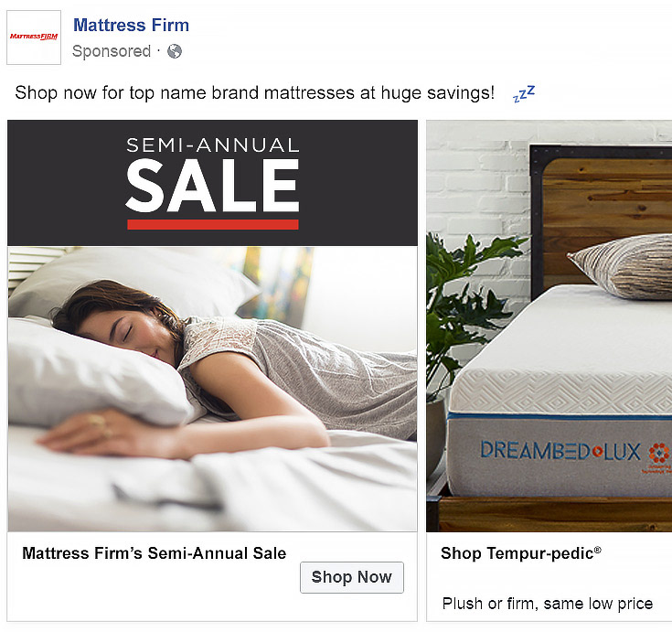
Task: Click the public globe audience icon
Action: [x=175, y=51]
